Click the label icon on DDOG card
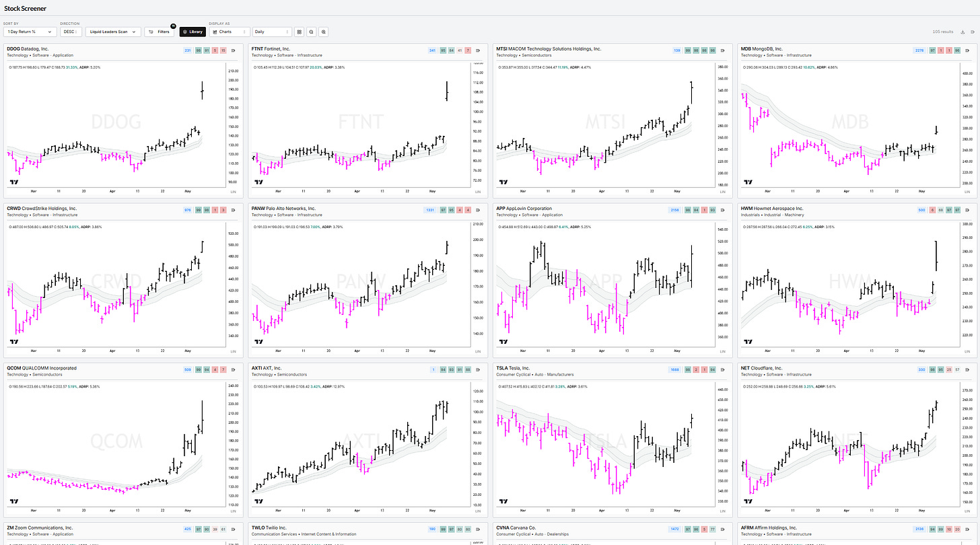This screenshot has width=980, height=545. [x=232, y=50]
